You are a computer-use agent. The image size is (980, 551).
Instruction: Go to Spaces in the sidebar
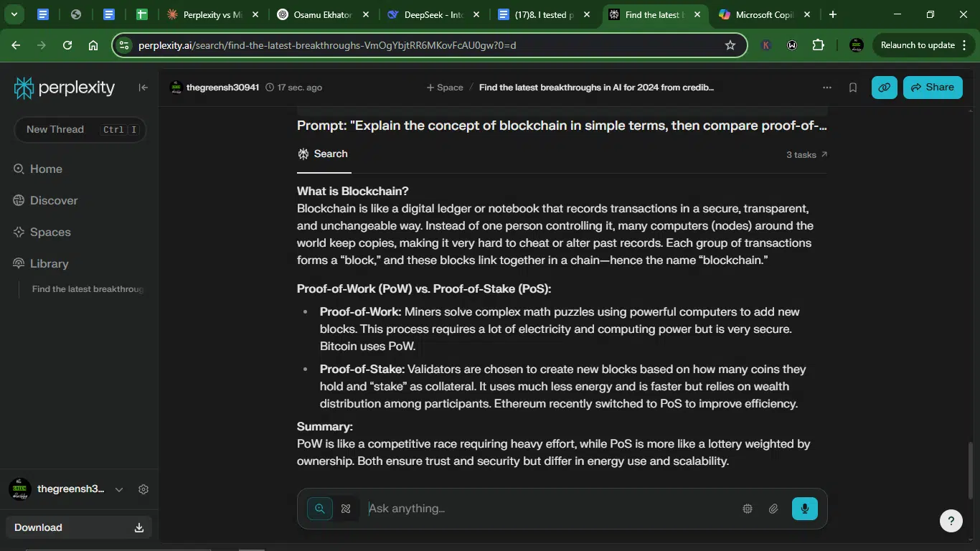point(42,232)
